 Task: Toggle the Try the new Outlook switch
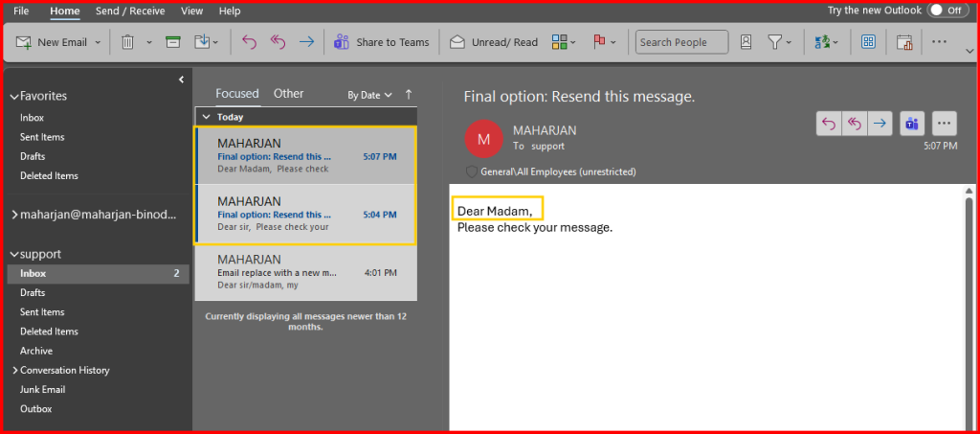click(946, 11)
